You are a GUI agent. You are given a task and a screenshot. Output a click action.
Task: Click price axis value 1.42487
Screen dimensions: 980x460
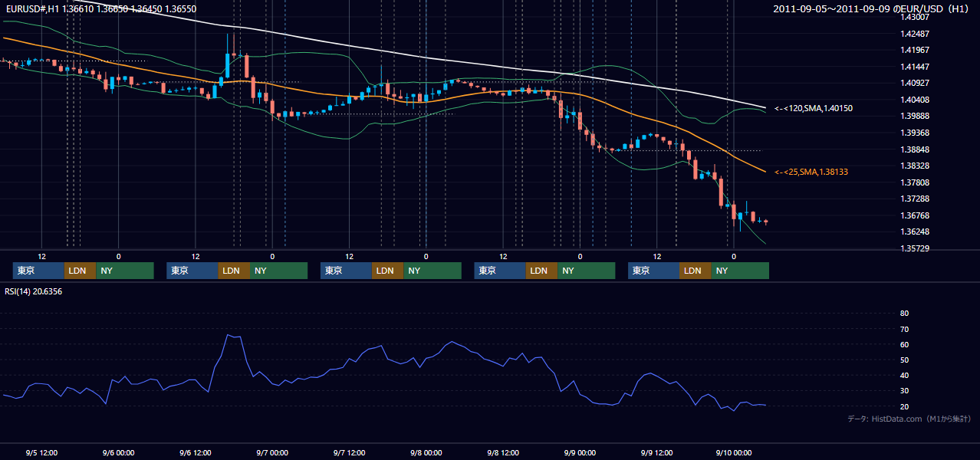coord(915,34)
